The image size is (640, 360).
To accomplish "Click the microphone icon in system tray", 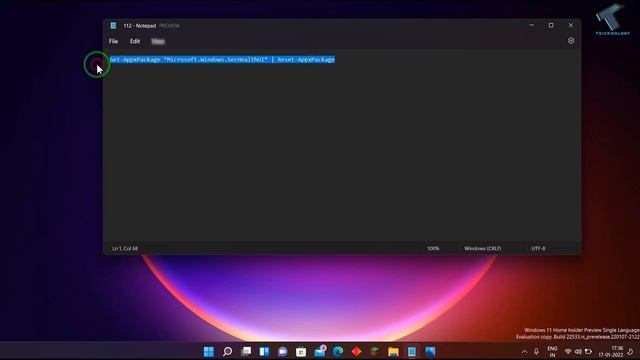I will pos(536,351).
